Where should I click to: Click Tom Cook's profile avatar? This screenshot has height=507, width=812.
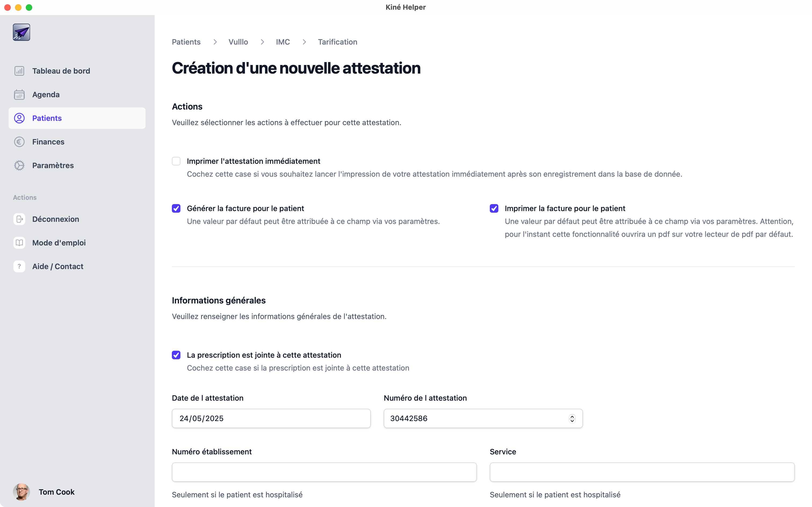click(x=21, y=492)
